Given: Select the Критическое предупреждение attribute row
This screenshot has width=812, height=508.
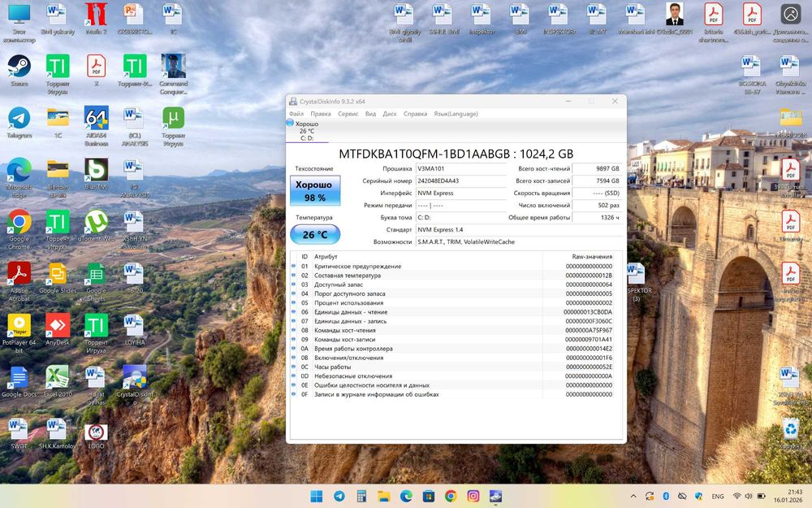Looking at the screenshot, I should coord(453,266).
